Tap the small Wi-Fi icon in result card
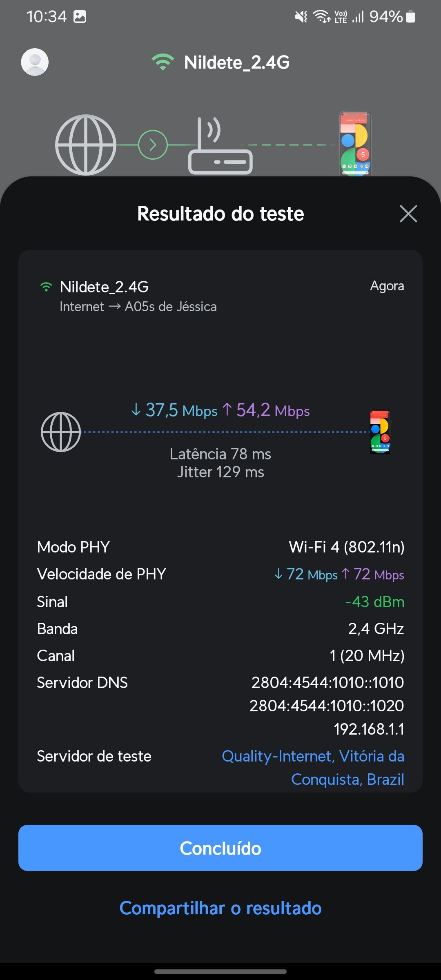The height and width of the screenshot is (980, 441). click(x=46, y=287)
